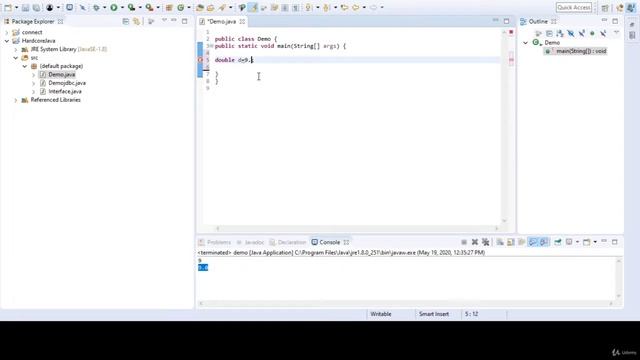Click Remove Launch X in Console
The width and height of the screenshot is (640, 360).
475,242
